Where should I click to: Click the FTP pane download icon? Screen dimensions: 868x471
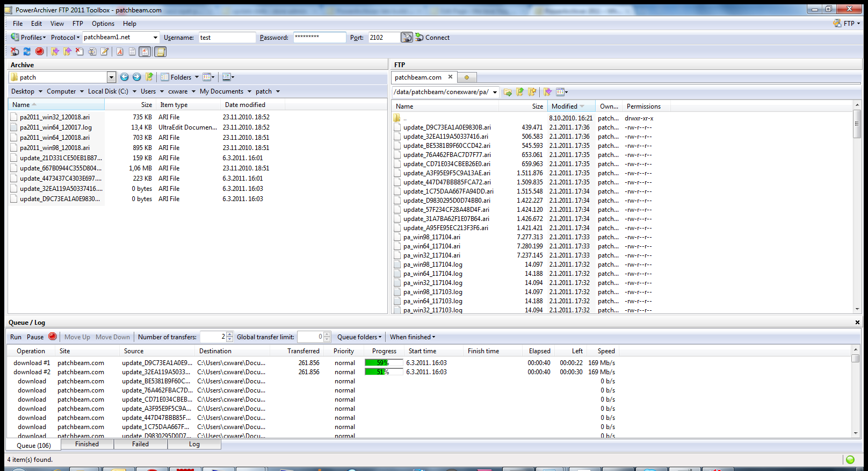click(547, 92)
